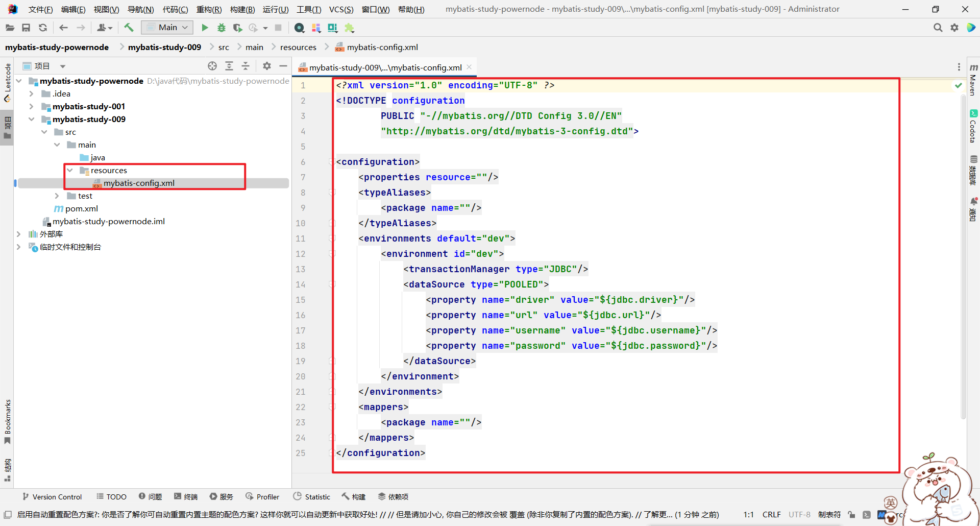Toggle tool window bars icon at bottom left

8,515
